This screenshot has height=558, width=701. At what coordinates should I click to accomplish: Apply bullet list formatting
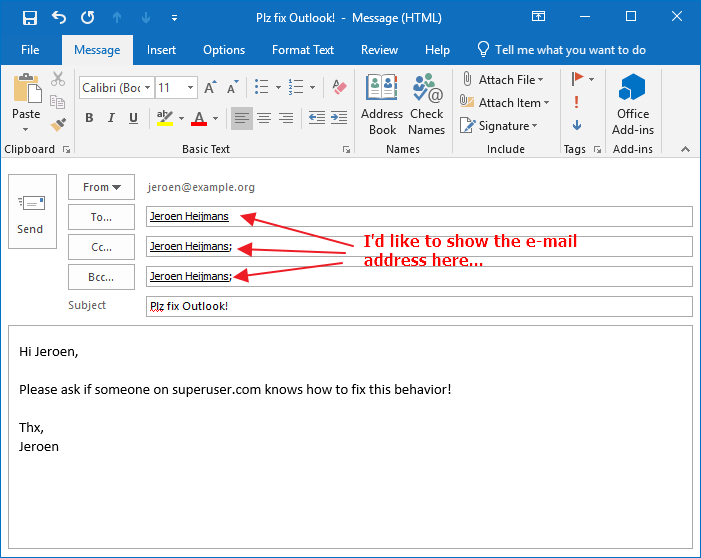click(262, 87)
